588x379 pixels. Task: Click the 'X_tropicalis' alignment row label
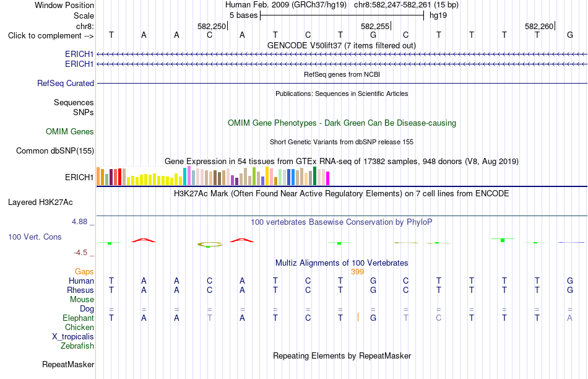[x=73, y=337]
